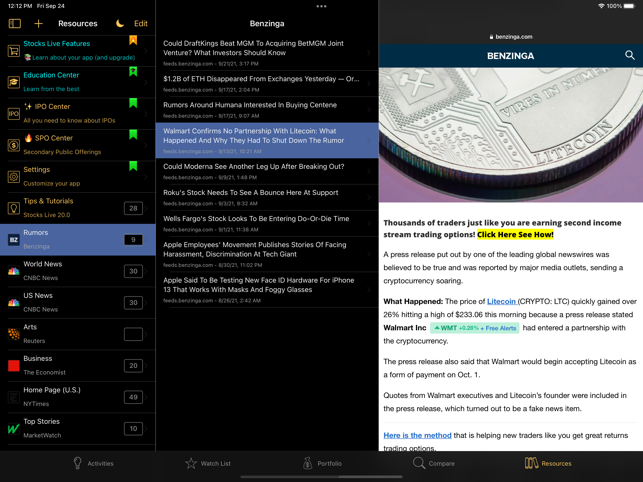Open Stocks Live Features shopping cart icon
The height and width of the screenshot is (482, 643).
coord(14,50)
